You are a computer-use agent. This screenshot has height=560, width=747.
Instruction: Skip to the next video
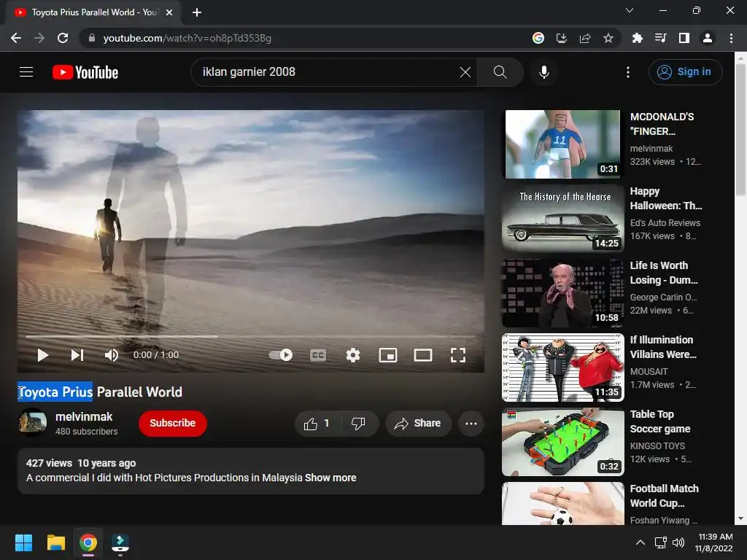pyautogui.click(x=77, y=355)
